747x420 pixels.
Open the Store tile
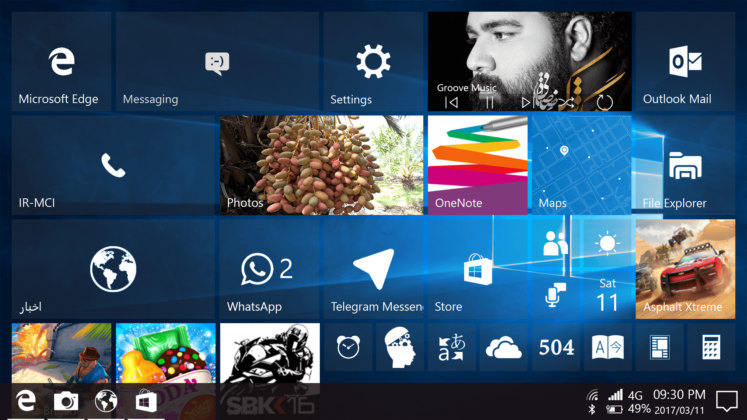[x=477, y=269]
